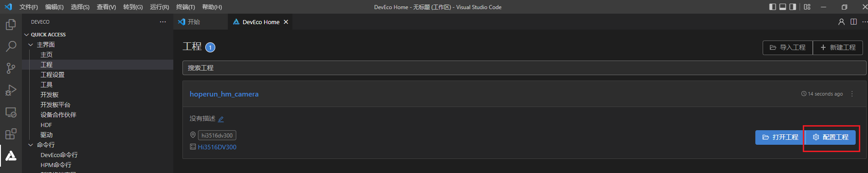This screenshot has width=868, height=173.
Task: Open the Source Control view
Action: [x=10, y=68]
